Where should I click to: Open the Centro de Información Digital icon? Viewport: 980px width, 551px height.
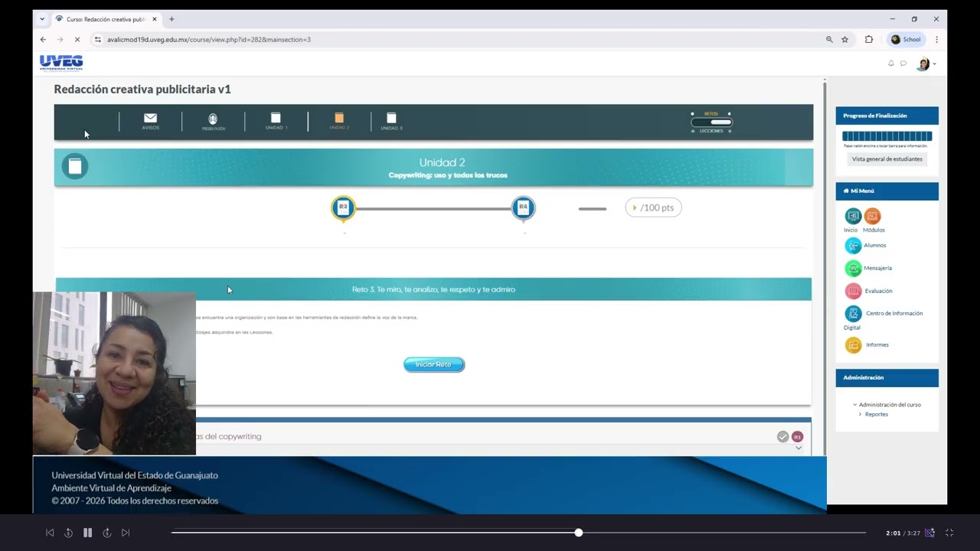click(x=853, y=314)
